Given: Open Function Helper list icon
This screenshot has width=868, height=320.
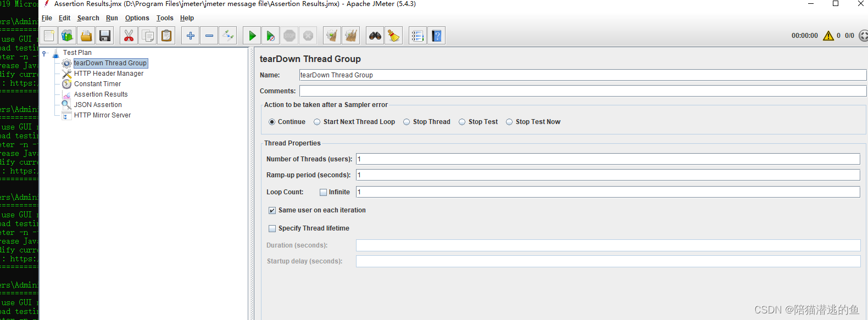Looking at the screenshot, I should 418,36.
